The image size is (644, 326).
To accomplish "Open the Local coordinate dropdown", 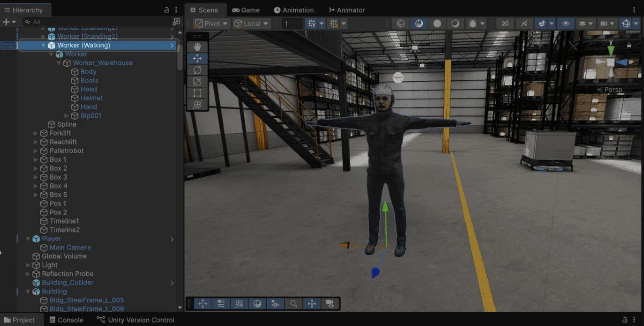I will 251,23.
